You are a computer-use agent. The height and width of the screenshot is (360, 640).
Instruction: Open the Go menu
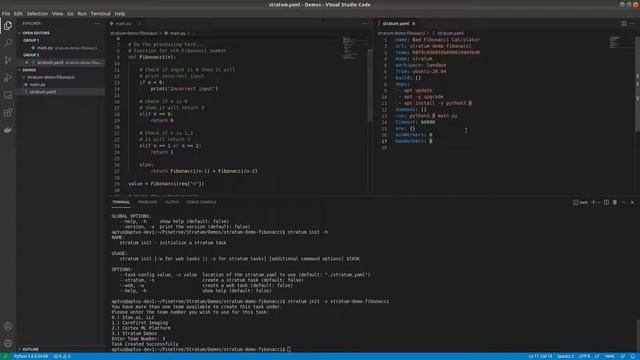(x=70, y=13)
